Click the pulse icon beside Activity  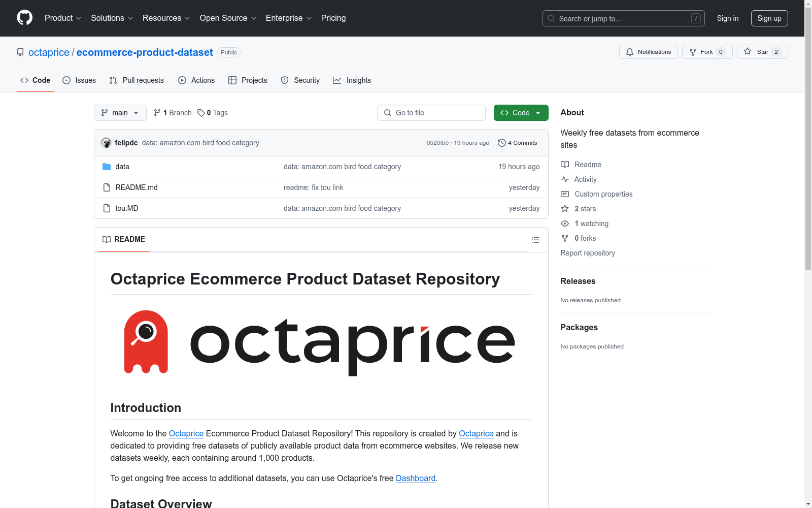pyautogui.click(x=565, y=179)
